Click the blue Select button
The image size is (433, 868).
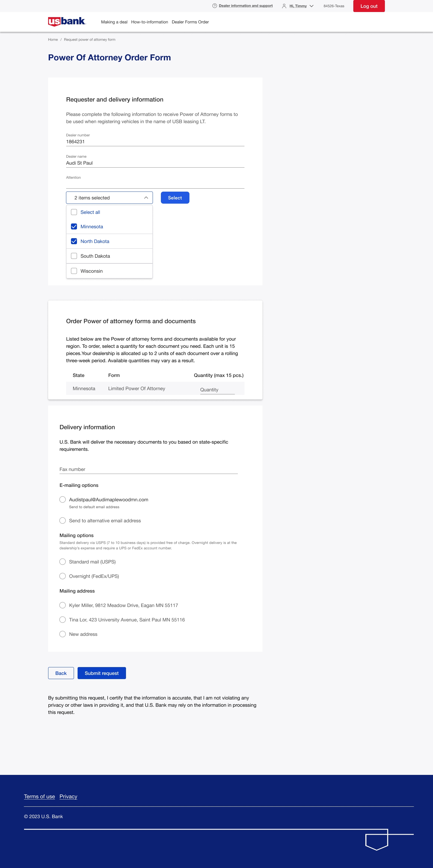[x=175, y=198]
